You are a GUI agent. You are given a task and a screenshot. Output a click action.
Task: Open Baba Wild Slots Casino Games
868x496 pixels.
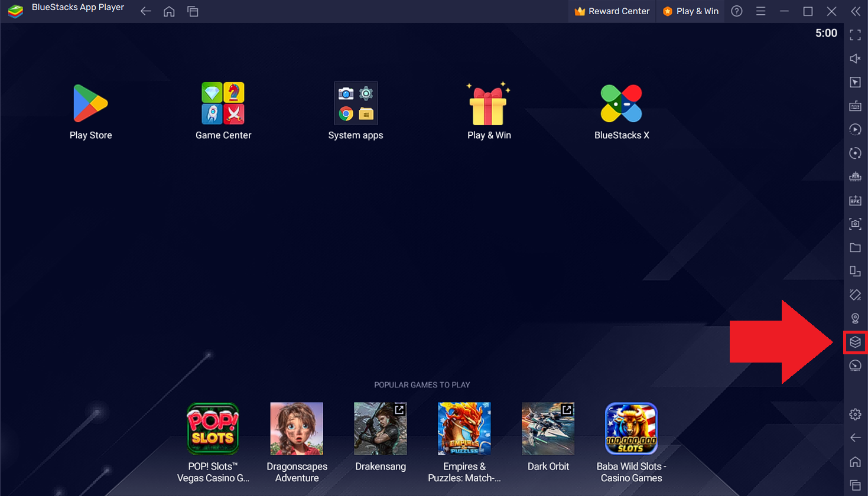pos(631,429)
